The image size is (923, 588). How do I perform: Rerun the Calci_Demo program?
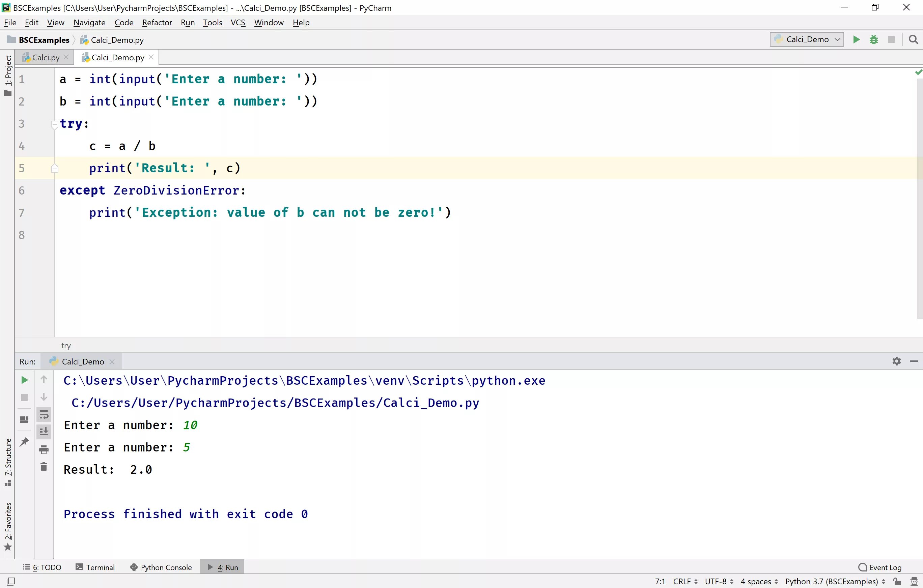click(24, 380)
